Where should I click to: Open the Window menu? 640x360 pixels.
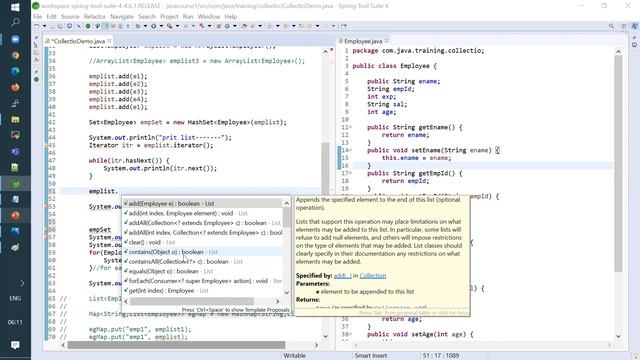209,17
